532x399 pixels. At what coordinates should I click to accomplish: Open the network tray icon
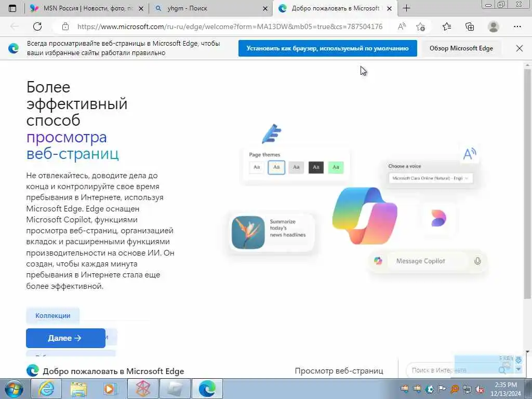tap(467, 389)
